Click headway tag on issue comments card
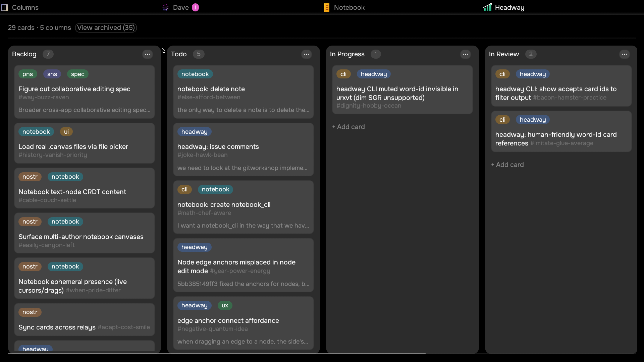This screenshot has height=362, width=644. [x=194, y=132]
